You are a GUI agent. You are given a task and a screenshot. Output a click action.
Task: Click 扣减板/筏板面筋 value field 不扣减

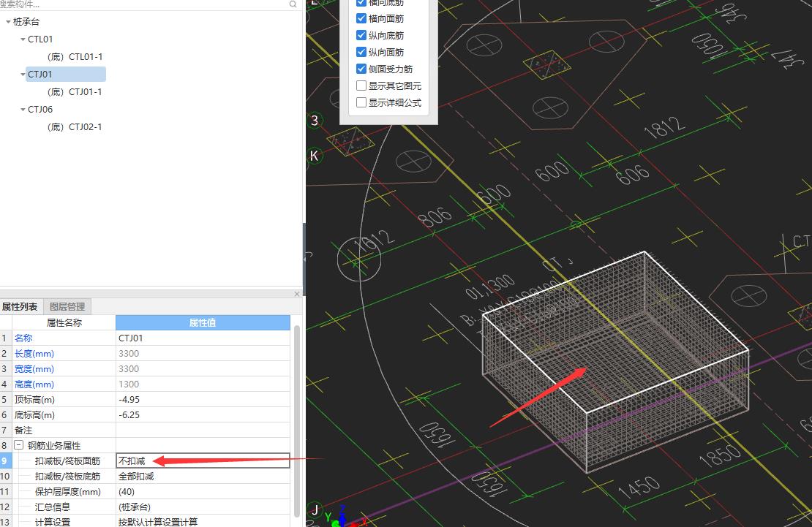tap(203, 461)
